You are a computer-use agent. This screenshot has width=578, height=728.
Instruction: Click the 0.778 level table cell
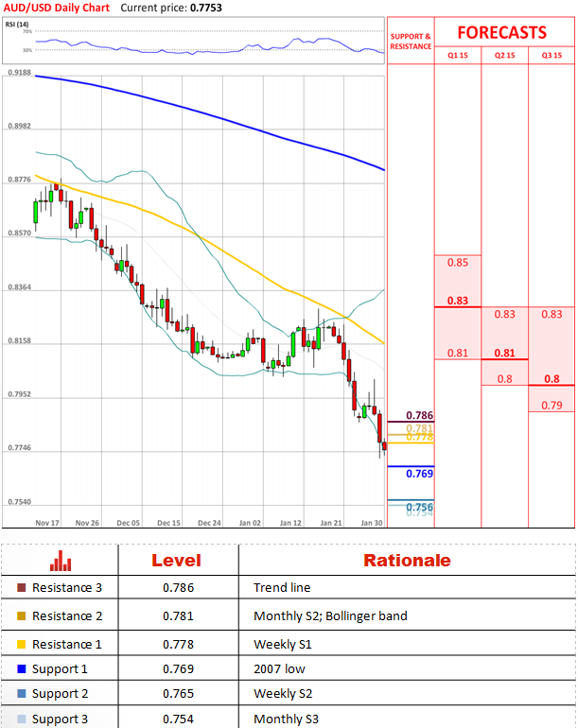tap(178, 645)
